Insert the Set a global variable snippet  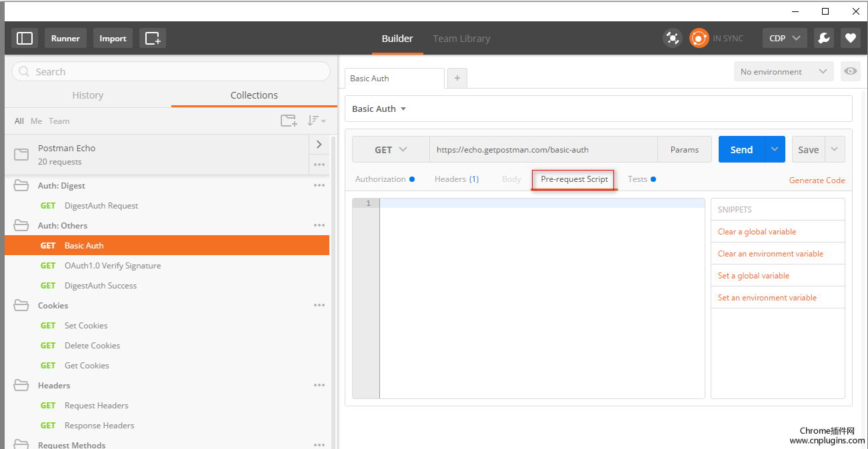pos(753,276)
